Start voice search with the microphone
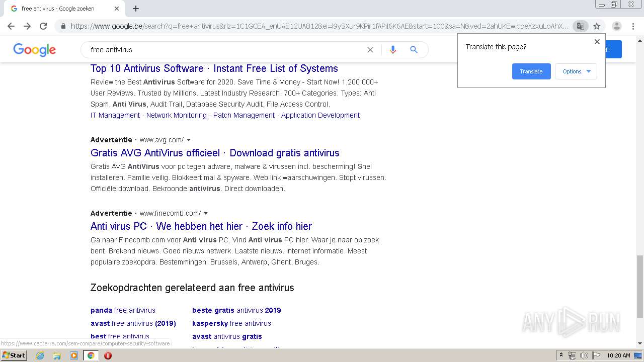This screenshot has width=644, height=362. tap(393, 50)
